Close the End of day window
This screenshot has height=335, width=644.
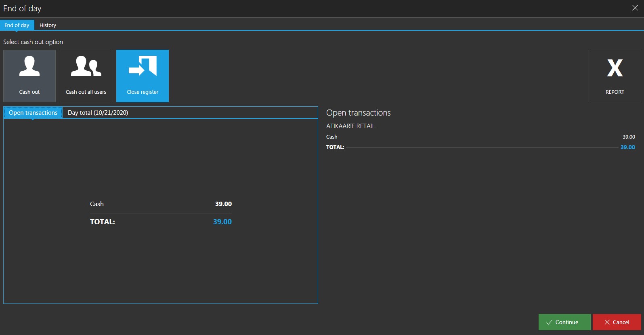click(635, 8)
